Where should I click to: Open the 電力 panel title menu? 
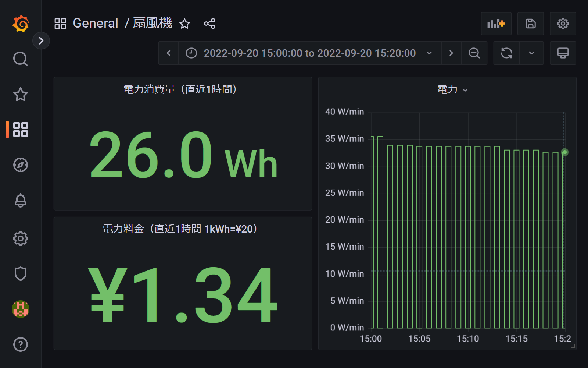click(452, 89)
